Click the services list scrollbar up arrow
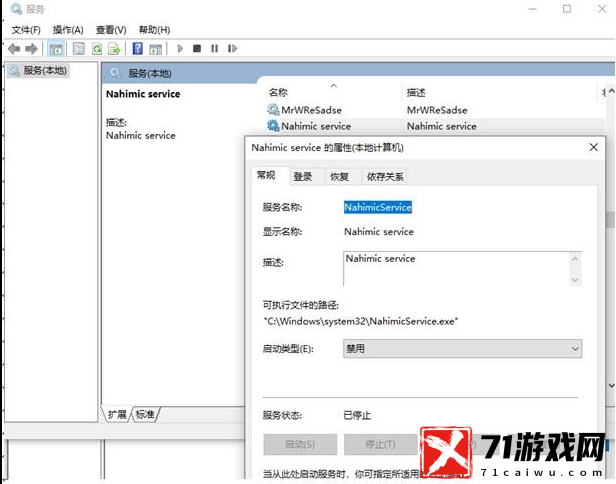Screen dimensions: 616x484 coord(611,91)
